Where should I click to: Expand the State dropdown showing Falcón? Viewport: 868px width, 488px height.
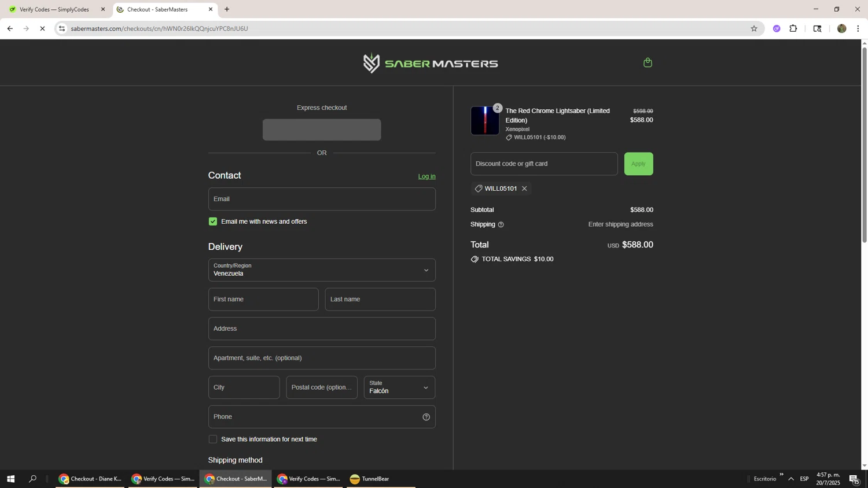click(x=399, y=387)
